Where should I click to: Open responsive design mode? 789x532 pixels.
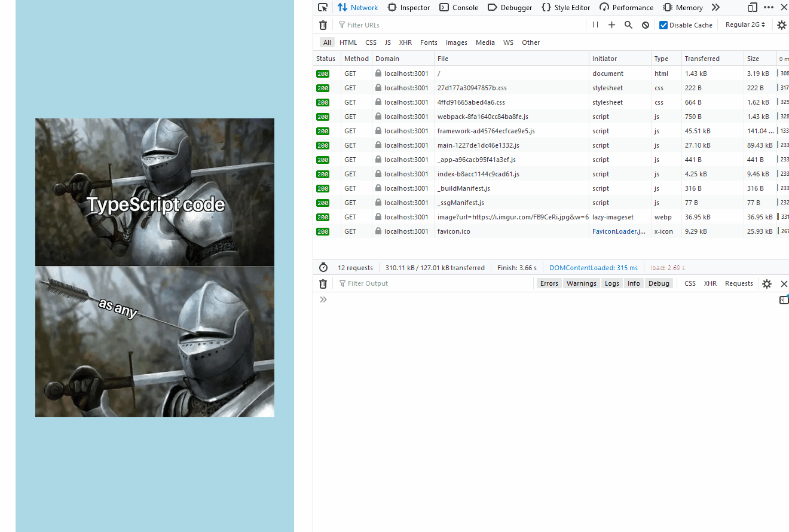pyautogui.click(x=752, y=7)
